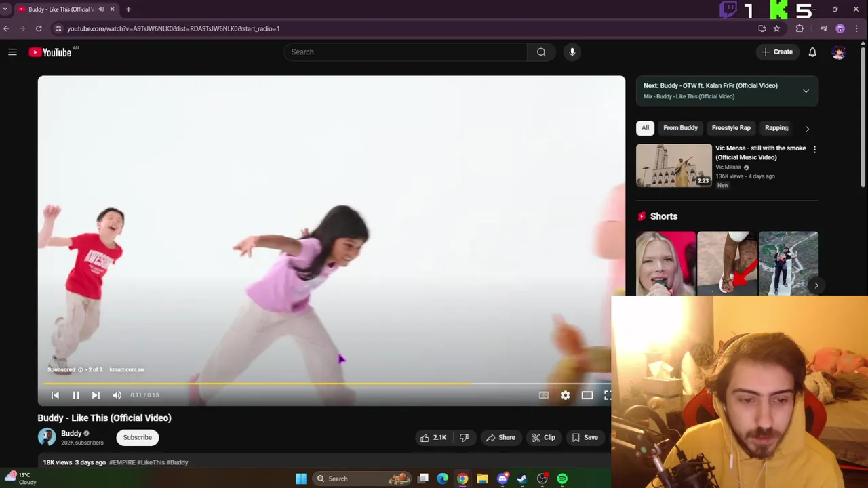Go to the previous video

[55, 395]
